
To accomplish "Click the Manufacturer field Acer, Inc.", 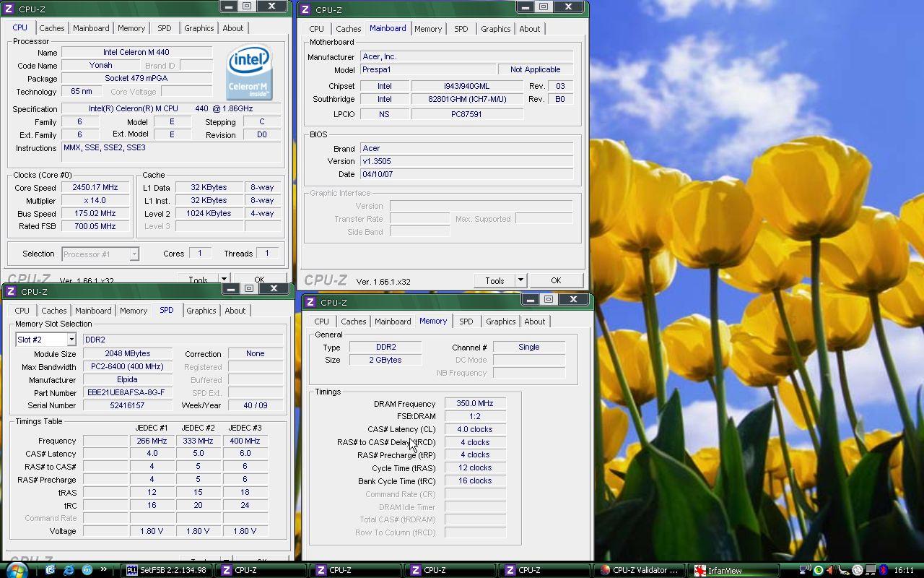I will (x=466, y=56).
